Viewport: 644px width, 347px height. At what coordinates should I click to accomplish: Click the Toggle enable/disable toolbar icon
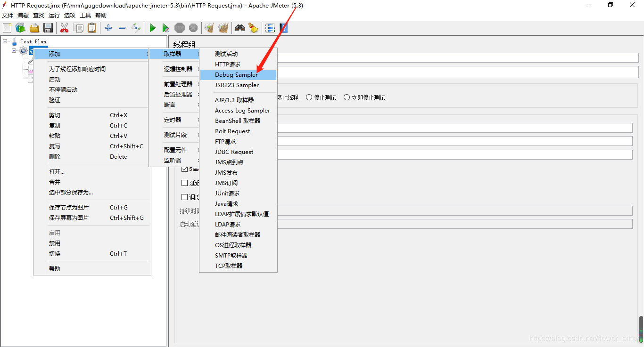click(136, 28)
